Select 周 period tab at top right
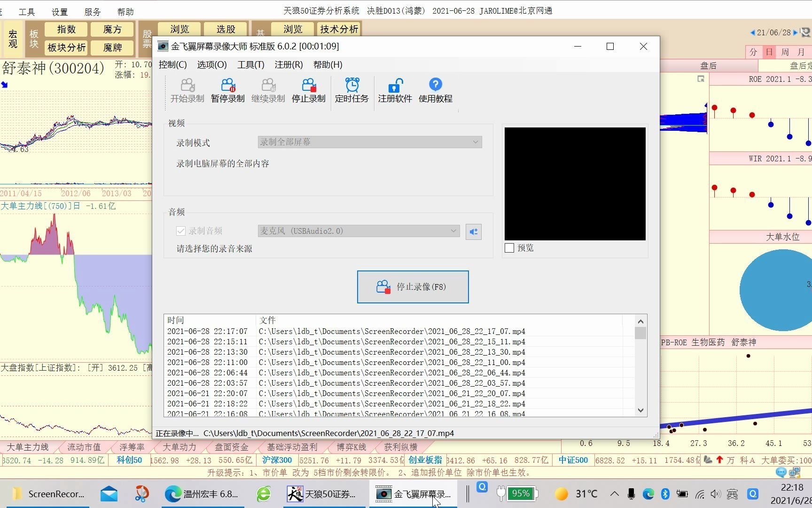812x508 pixels. 785,52
